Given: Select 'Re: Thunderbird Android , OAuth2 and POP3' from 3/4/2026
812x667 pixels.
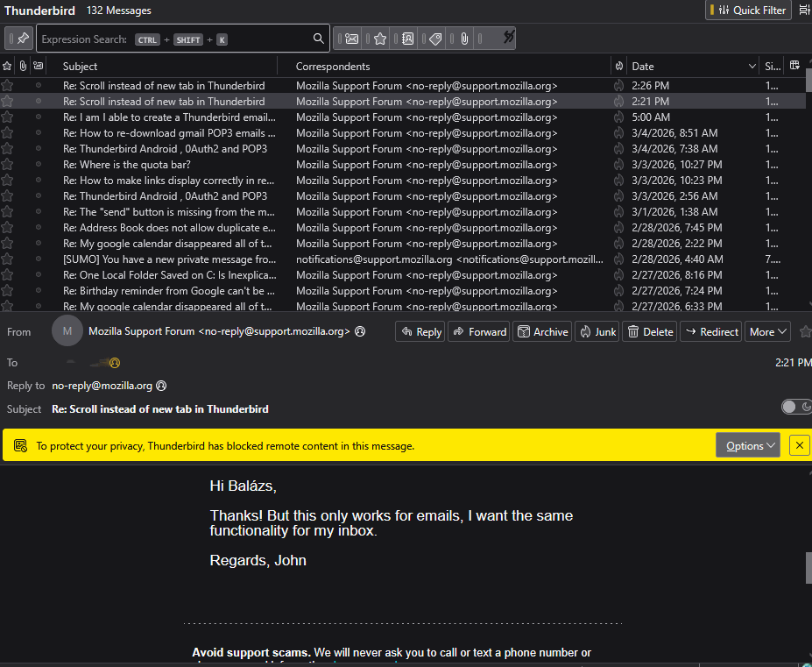Looking at the screenshot, I should [404, 149].
